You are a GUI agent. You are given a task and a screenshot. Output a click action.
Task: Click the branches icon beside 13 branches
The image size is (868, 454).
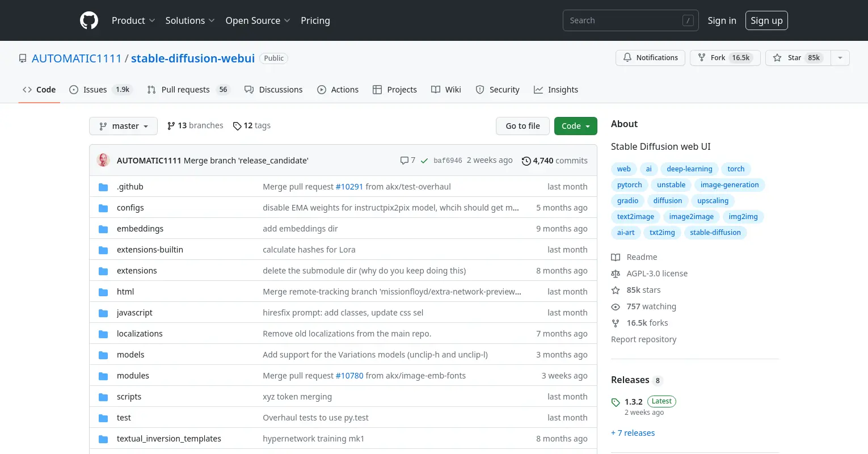[171, 126]
